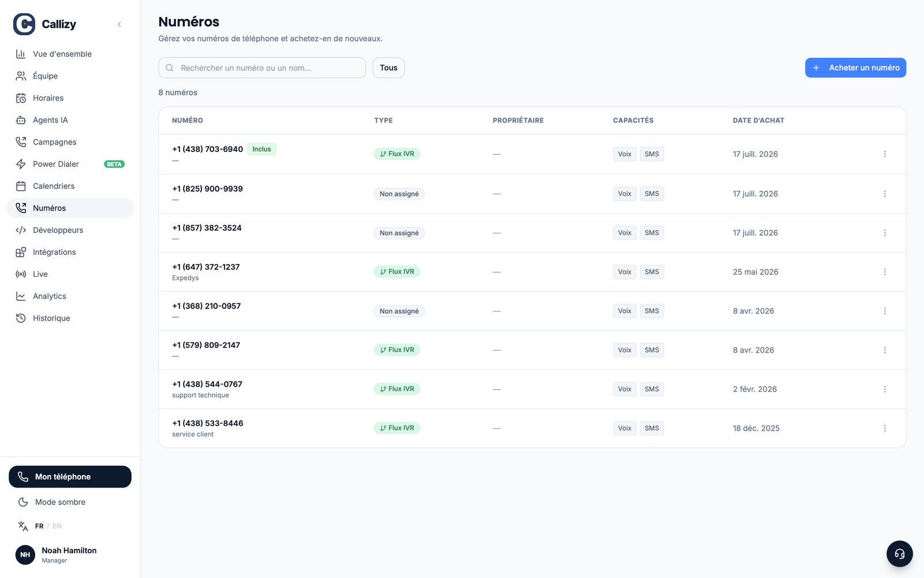Collapse the sidebar with the chevron arrow
The width and height of the screenshot is (924, 578).
120,24
